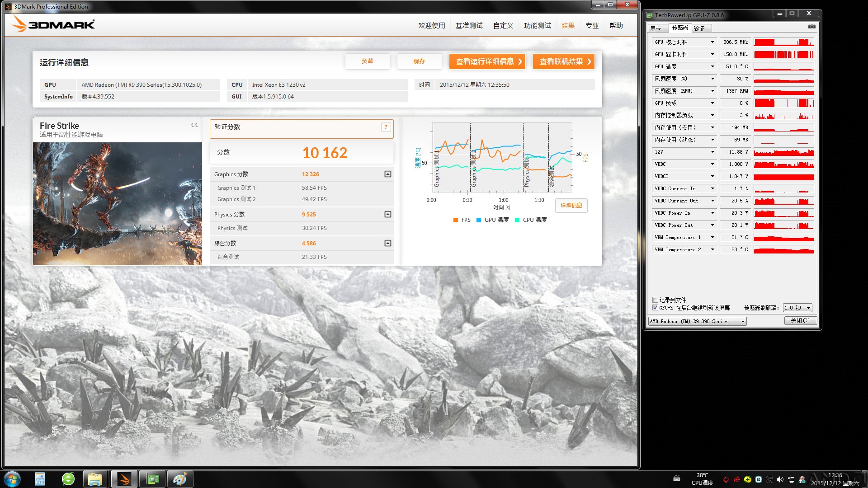Go to 基准测试 tab
Image resolution: width=868 pixels, height=488 pixels.
pos(469,26)
